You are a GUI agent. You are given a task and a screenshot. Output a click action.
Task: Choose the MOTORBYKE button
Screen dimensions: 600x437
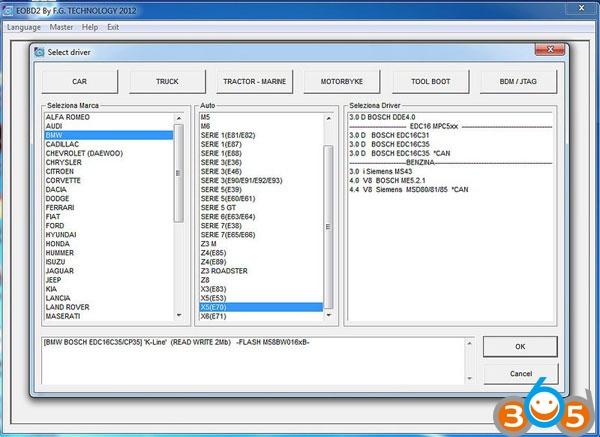click(342, 82)
